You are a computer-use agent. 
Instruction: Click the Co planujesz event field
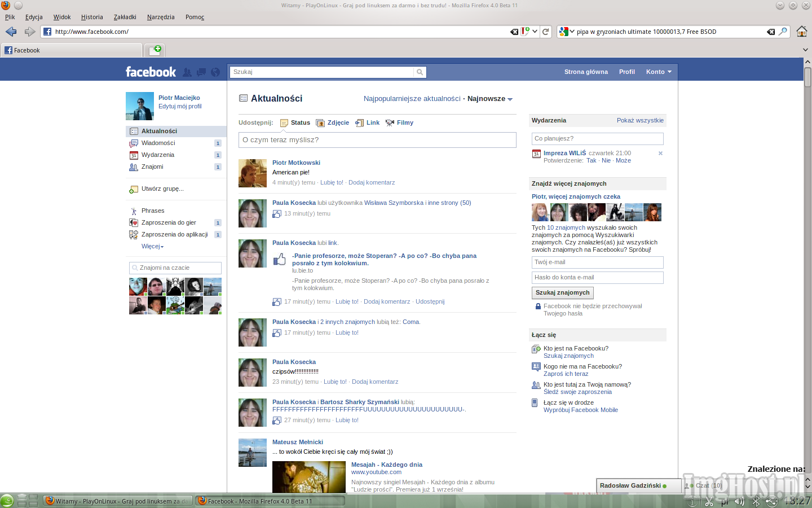(598, 139)
